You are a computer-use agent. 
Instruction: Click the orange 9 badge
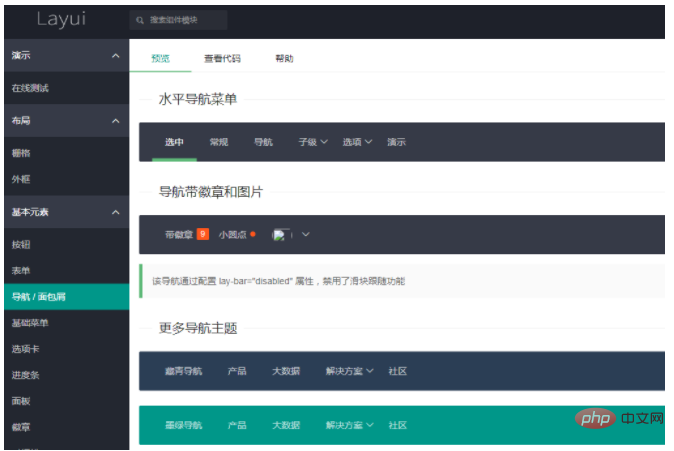click(203, 234)
